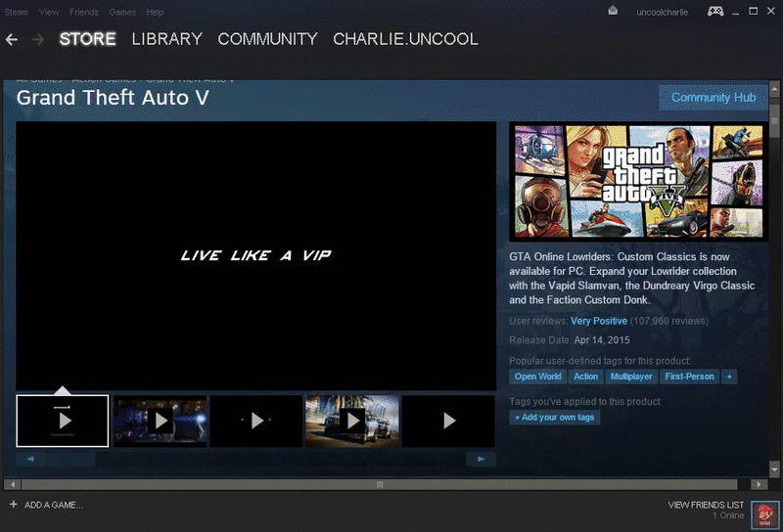This screenshot has height=532, width=783.
Task: Launch Big Picture mode controller icon
Action: 715,11
